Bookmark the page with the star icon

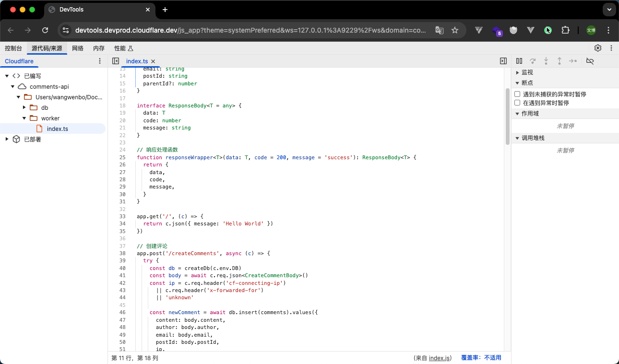(x=454, y=30)
